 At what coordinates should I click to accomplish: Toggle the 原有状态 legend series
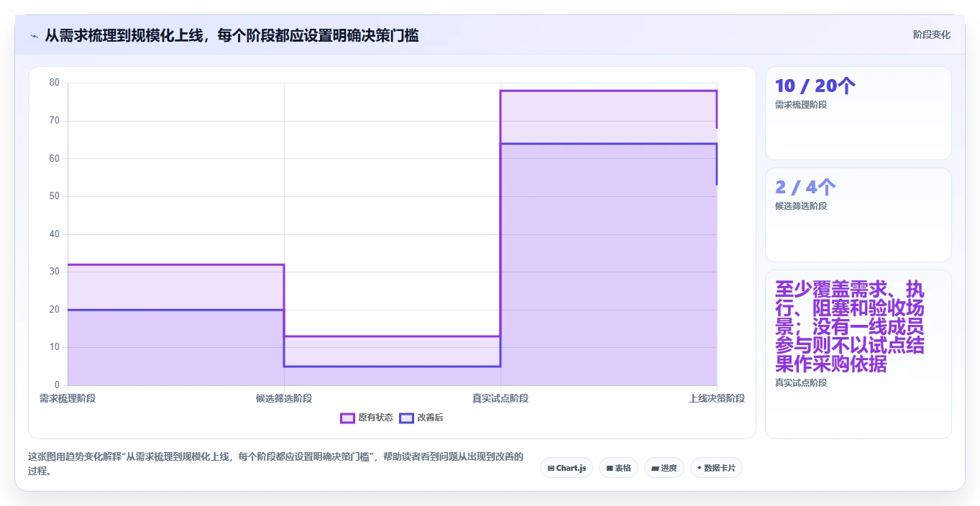coord(367,418)
